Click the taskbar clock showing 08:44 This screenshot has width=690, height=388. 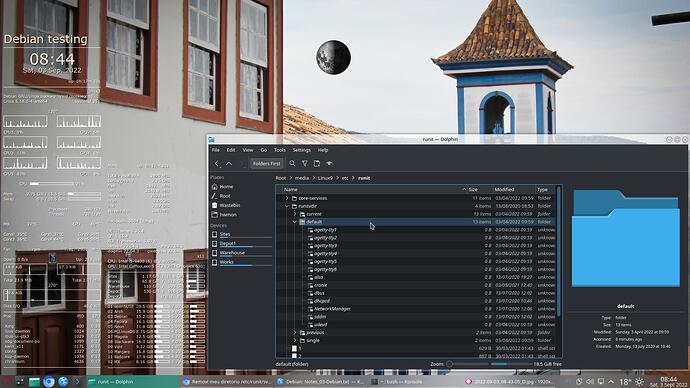668,382
